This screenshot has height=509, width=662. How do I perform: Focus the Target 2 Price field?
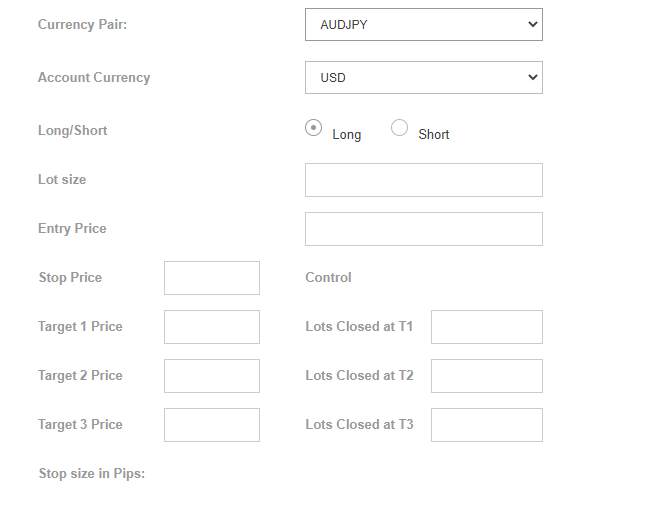tap(212, 376)
